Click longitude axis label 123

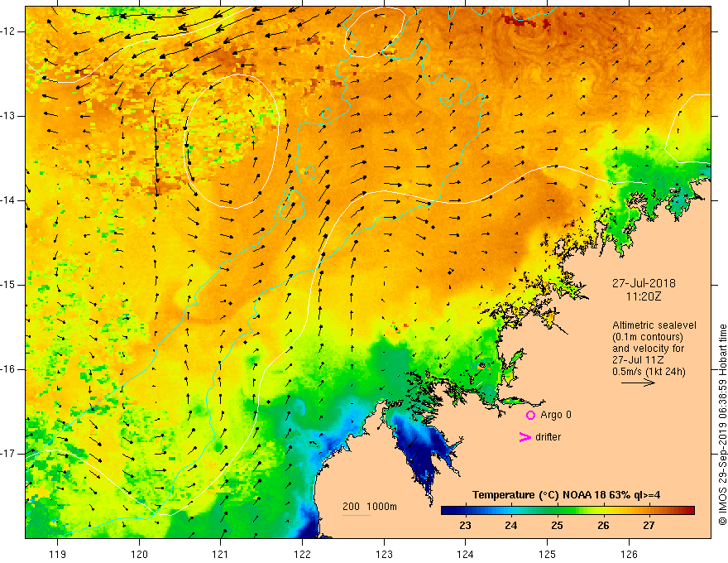384,554
